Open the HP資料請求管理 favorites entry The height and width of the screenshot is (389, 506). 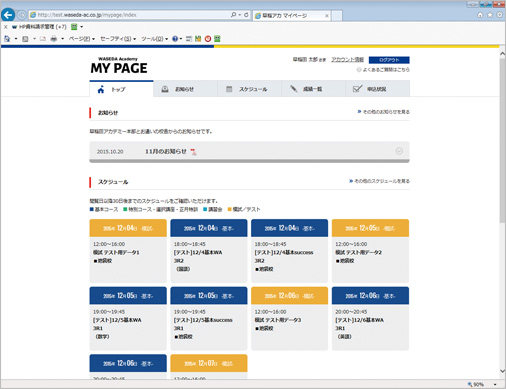tap(39, 27)
